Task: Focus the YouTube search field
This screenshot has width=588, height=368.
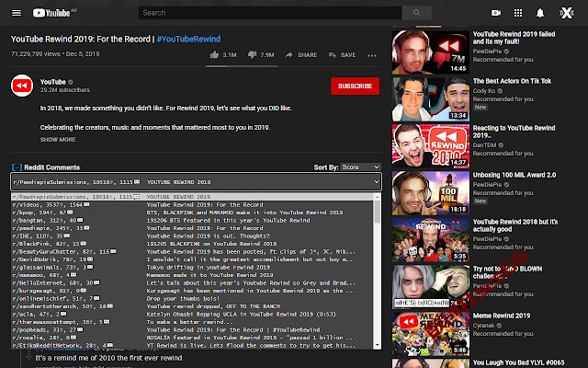Action: [270, 13]
